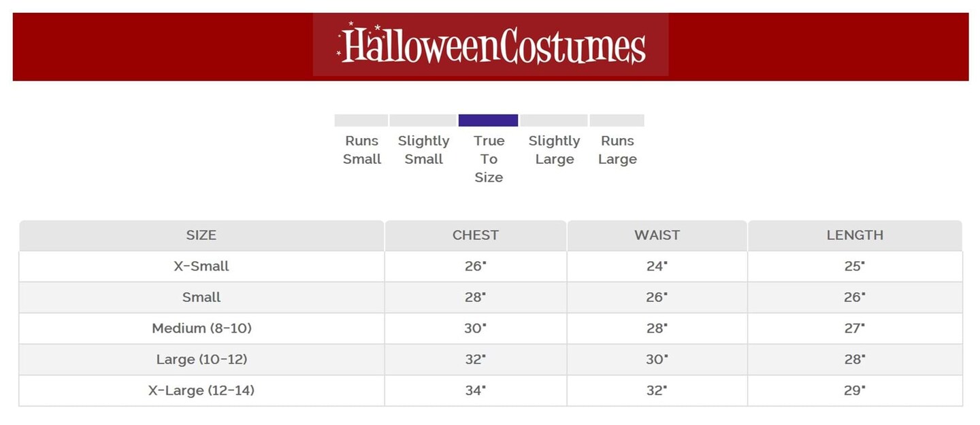The width and height of the screenshot is (980, 425).
Task: Click the X-Small length value 25"
Action: tap(855, 267)
